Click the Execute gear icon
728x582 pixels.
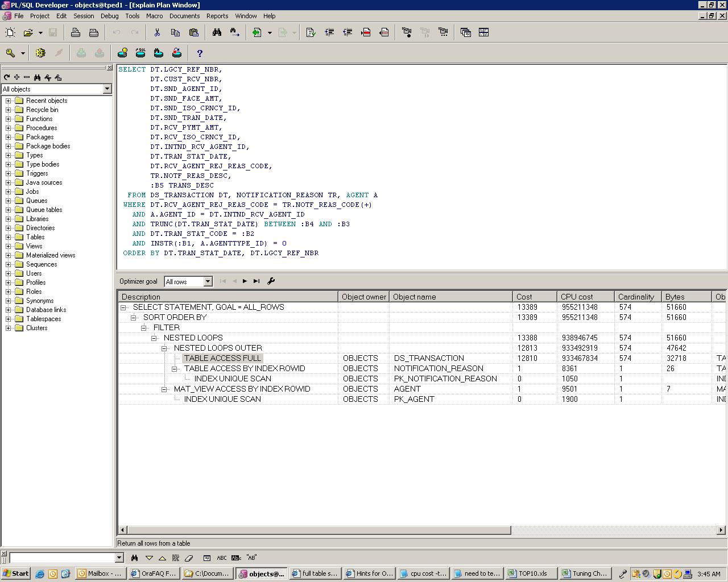(40, 53)
